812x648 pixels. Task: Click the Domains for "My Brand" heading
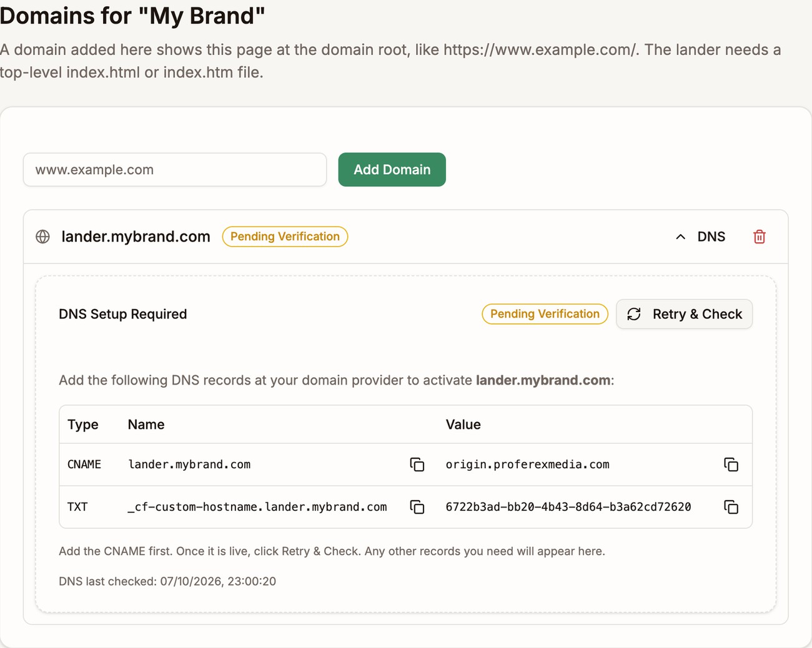click(132, 16)
